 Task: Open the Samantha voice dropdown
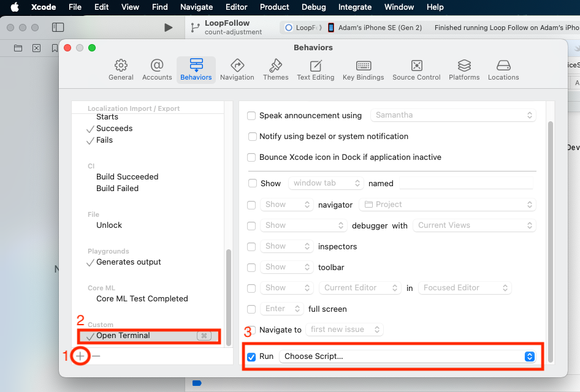(453, 115)
